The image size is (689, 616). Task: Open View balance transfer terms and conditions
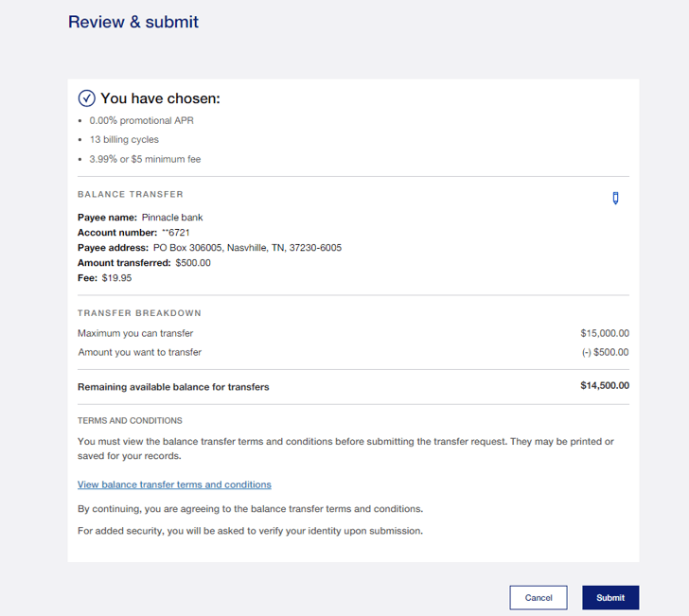[x=174, y=484]
